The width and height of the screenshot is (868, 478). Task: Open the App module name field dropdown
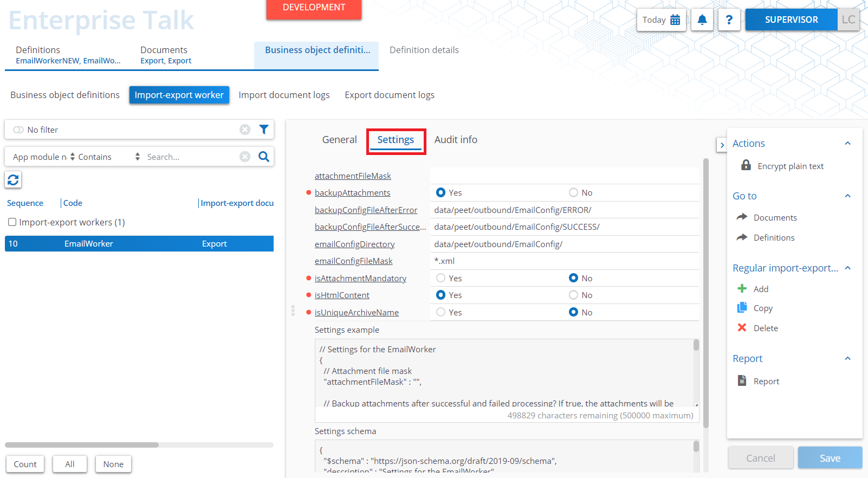click(43, 157)
